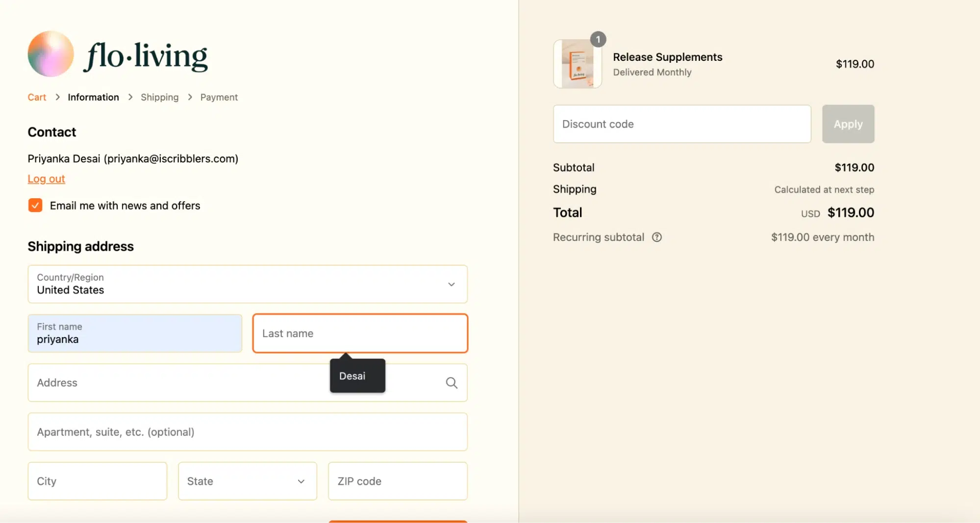Select the Payment breadcrumb step

[219, 97]
